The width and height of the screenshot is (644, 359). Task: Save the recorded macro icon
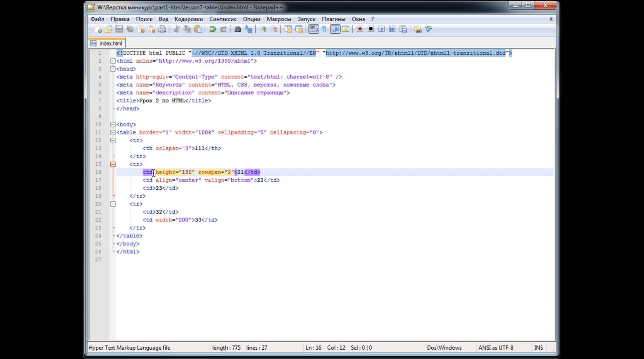(403, 29)
